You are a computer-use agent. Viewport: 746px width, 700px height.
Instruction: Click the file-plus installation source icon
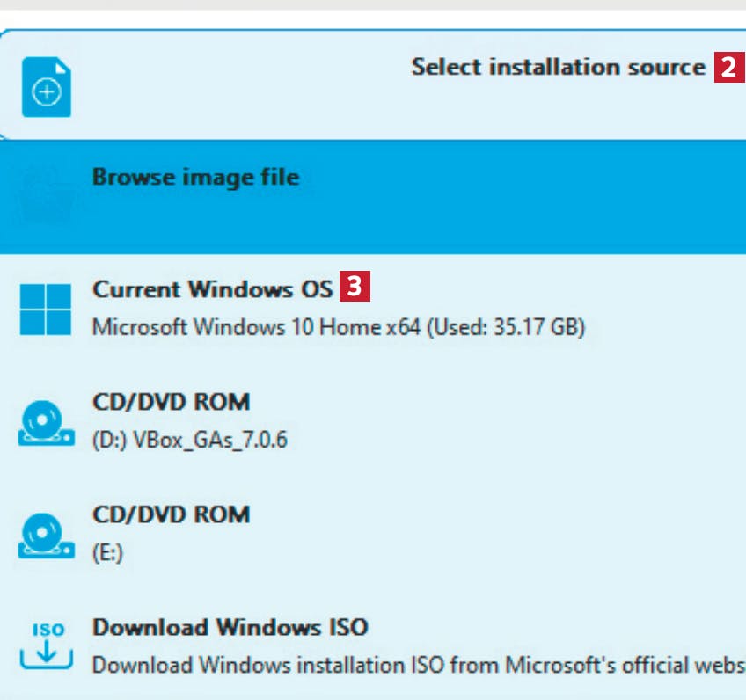pos(46,87)
